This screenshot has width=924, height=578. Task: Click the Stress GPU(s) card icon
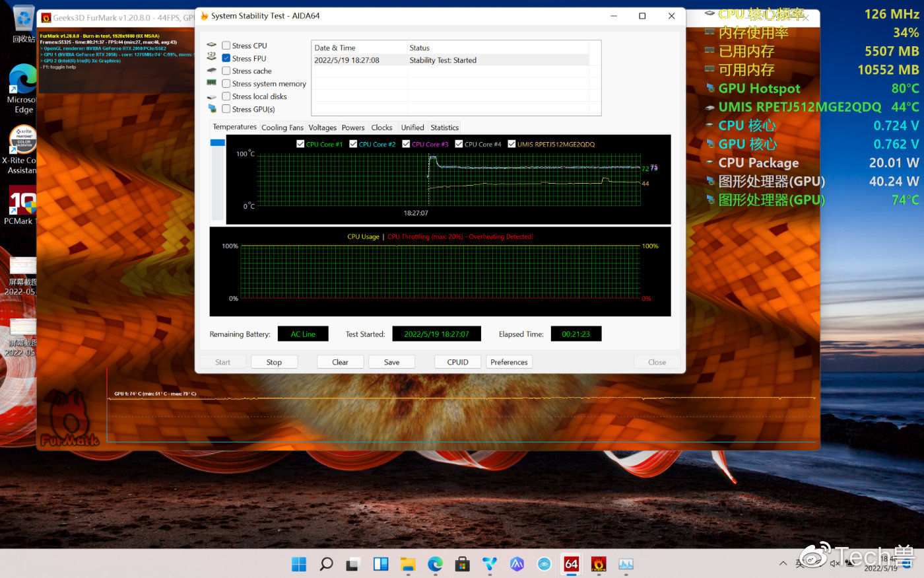[212, 109]
